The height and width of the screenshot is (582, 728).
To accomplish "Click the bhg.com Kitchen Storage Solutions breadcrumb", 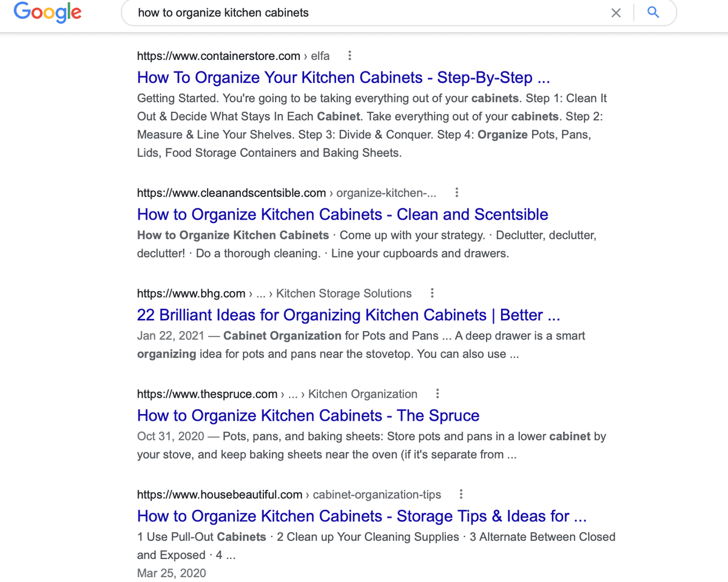I will coord(343,294).
